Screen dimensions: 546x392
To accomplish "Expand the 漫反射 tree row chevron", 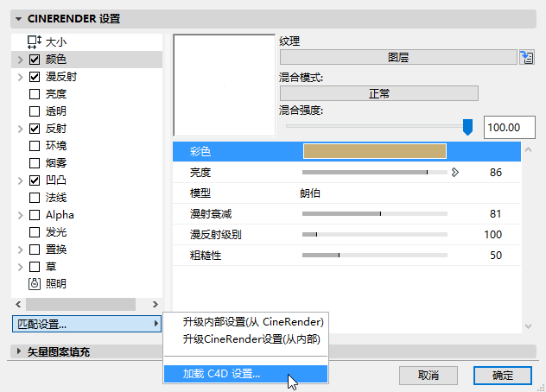I will pyautogui.click(x=20, y=77).
